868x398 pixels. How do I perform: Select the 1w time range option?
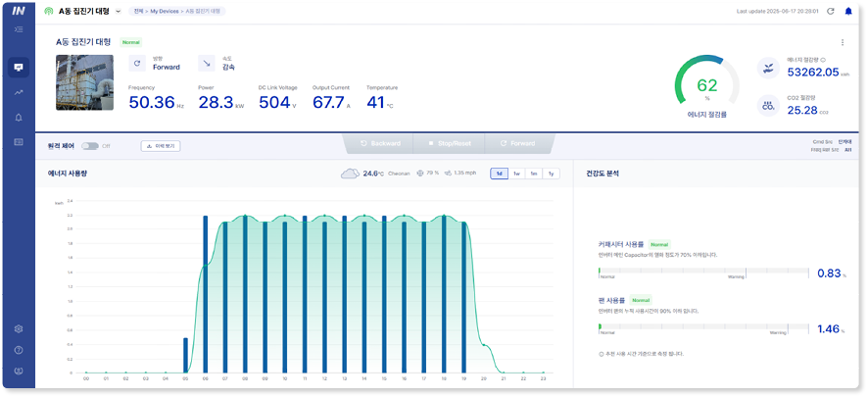516,174
